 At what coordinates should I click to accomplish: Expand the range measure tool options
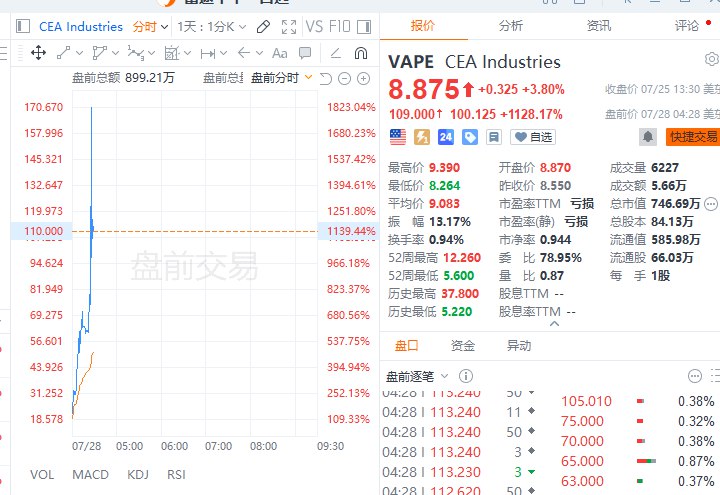[224, 53]
